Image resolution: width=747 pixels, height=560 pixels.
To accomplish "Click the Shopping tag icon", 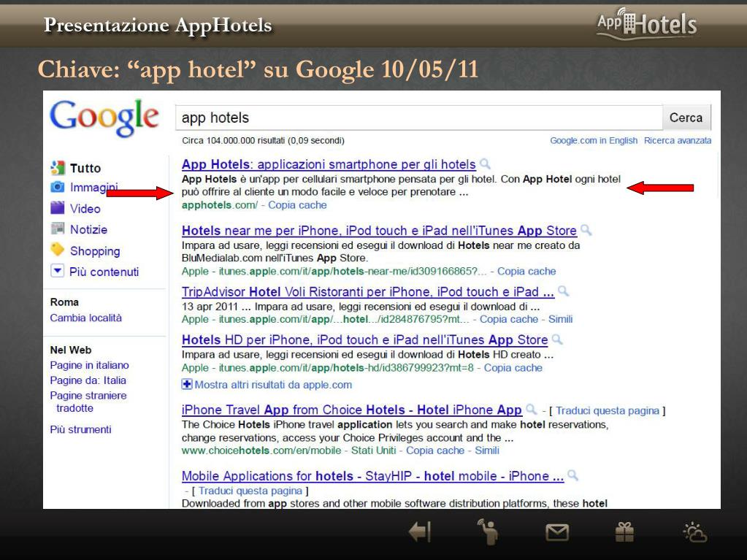I will point(58,250).
